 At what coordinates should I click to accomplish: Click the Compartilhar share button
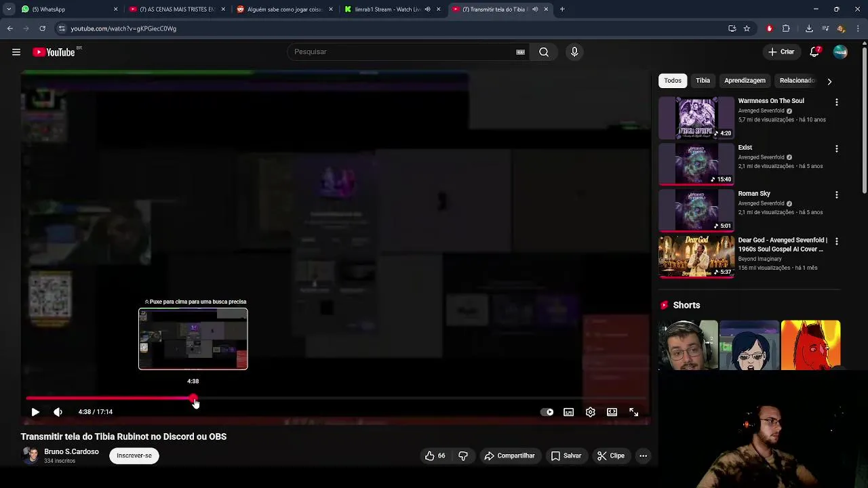coord(509,456)
